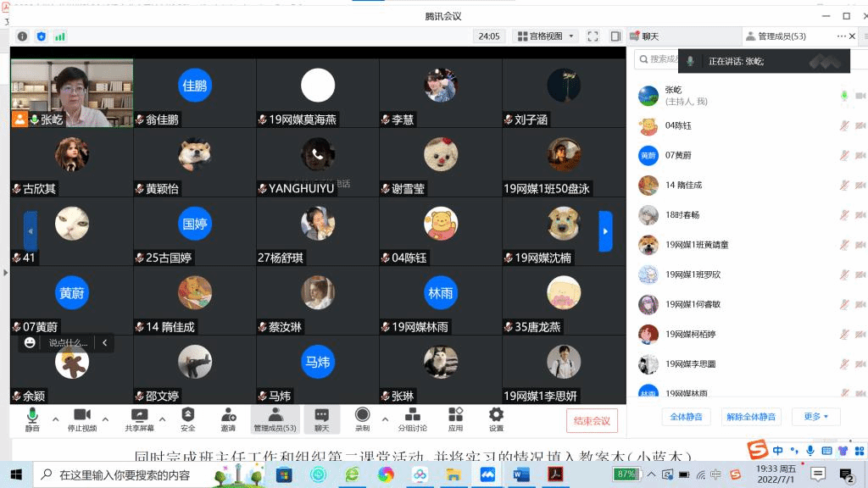The width and height of the screenshot is (868, 488).
Task: Click the meeting info icon at top left
Action: click(22, 36)
